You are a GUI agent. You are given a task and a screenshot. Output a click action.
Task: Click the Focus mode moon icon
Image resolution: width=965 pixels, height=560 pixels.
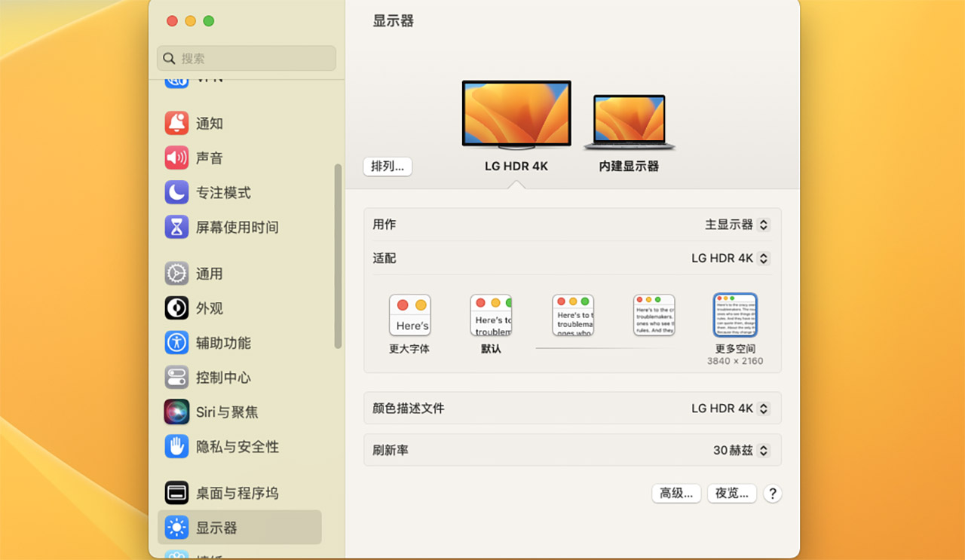[176, 192]
